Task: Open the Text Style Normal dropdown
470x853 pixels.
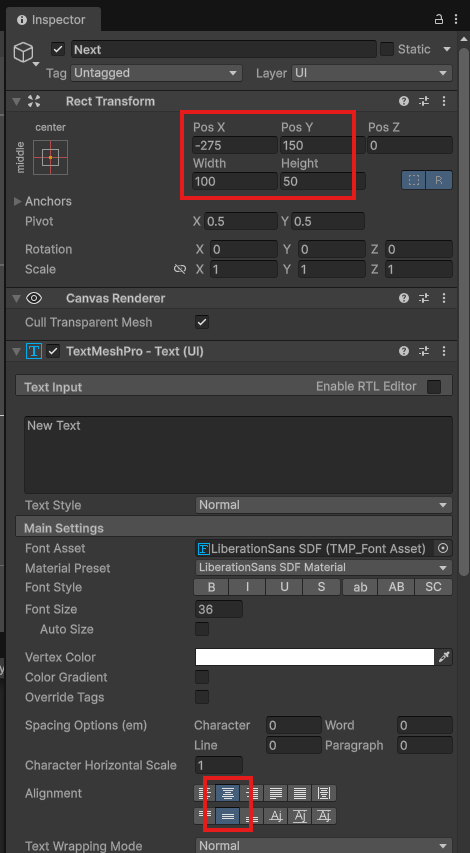Action: tap(324, 505)
